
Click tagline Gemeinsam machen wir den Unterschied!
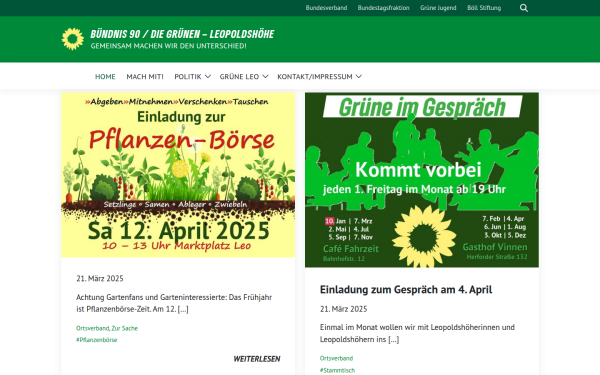point(168,46)
